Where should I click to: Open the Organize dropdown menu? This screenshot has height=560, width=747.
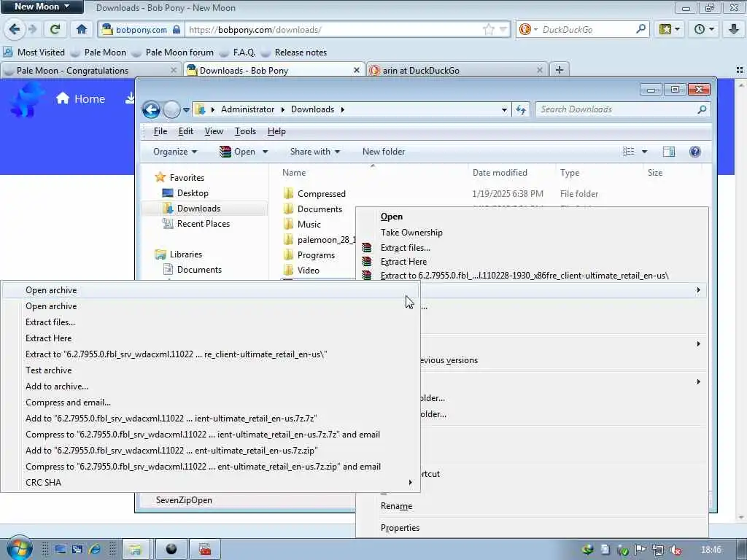click(x=175, y=152)
